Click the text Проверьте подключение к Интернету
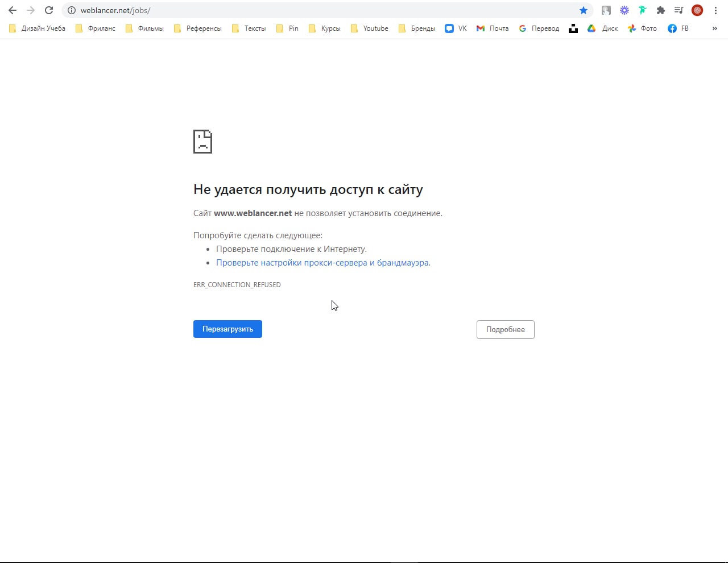Screen dimensions: 728x563 click(x=291, y=249)
